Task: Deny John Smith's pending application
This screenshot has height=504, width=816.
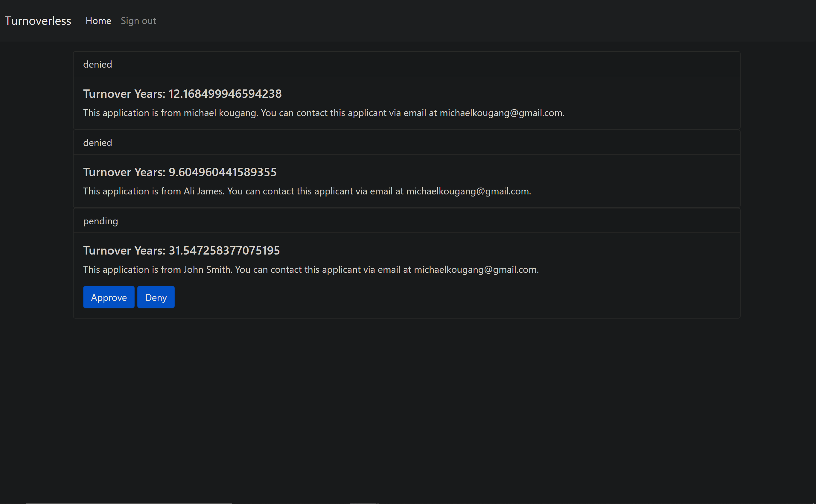Action: click(x=156, y=297)
